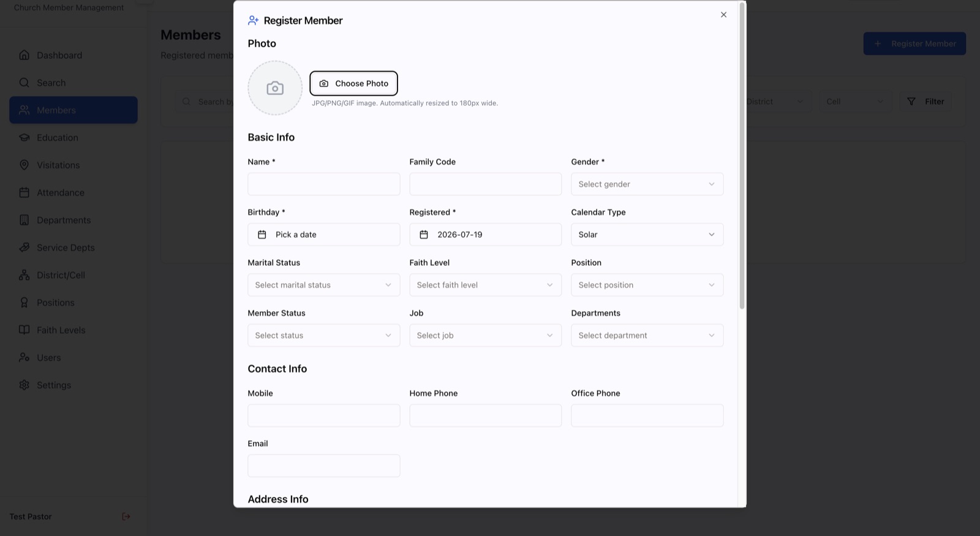Viewport: 980px width, 536px height.
Task: Open the Select faith level dropdown
Action: point(485,285)
